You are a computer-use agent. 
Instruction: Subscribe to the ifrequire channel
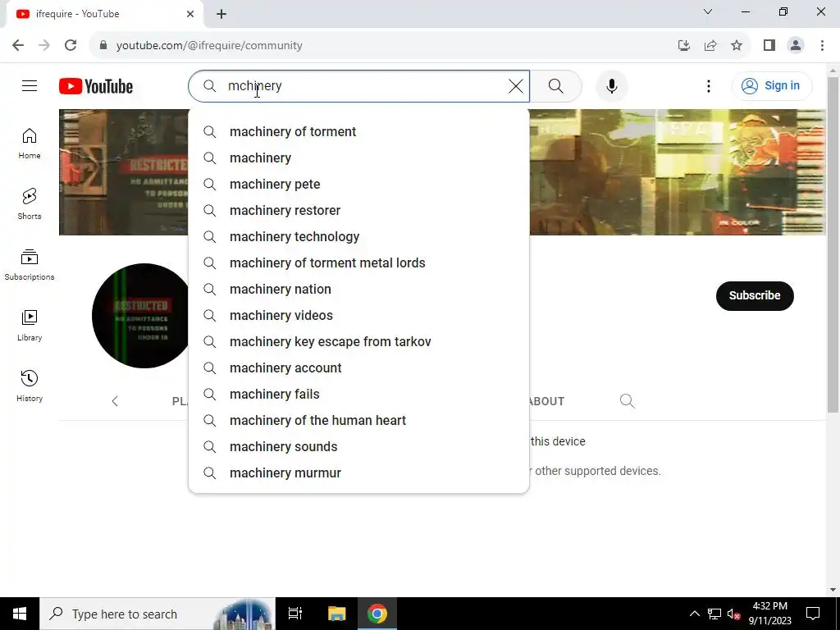tap(755, 295)
